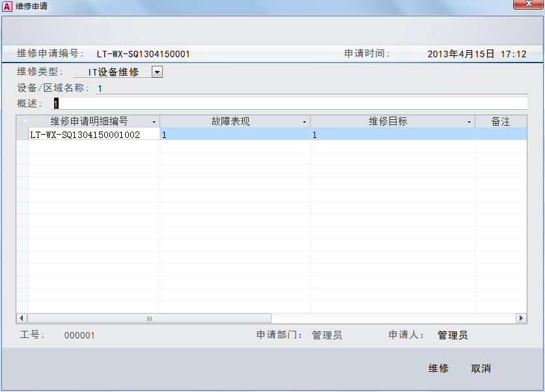This screenshot has height=392, width=545.
Task: Click the request number LT-WX-SQ1304150001
Action: [143, 54]
